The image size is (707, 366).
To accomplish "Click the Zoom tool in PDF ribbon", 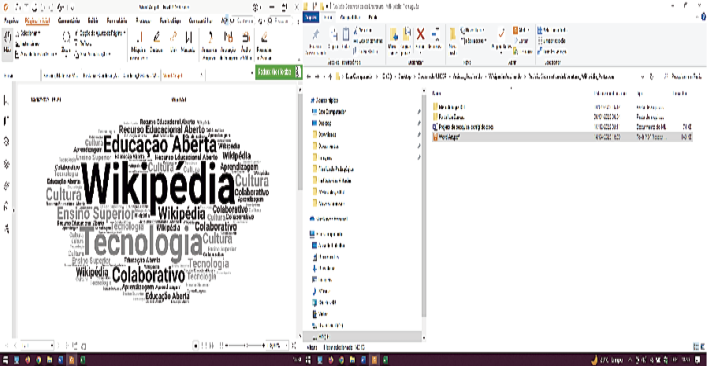I will tap(66, 44).
